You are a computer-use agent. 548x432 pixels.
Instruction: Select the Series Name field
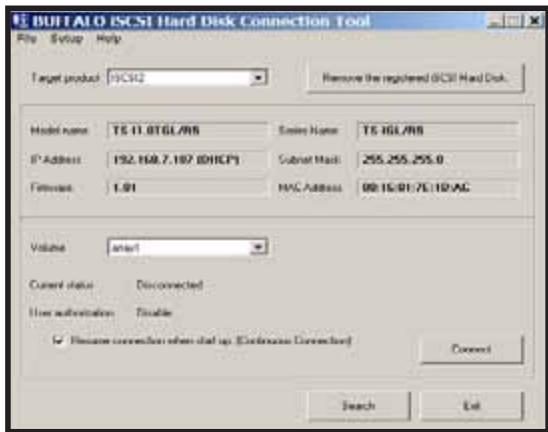click(x=437, y=130)
